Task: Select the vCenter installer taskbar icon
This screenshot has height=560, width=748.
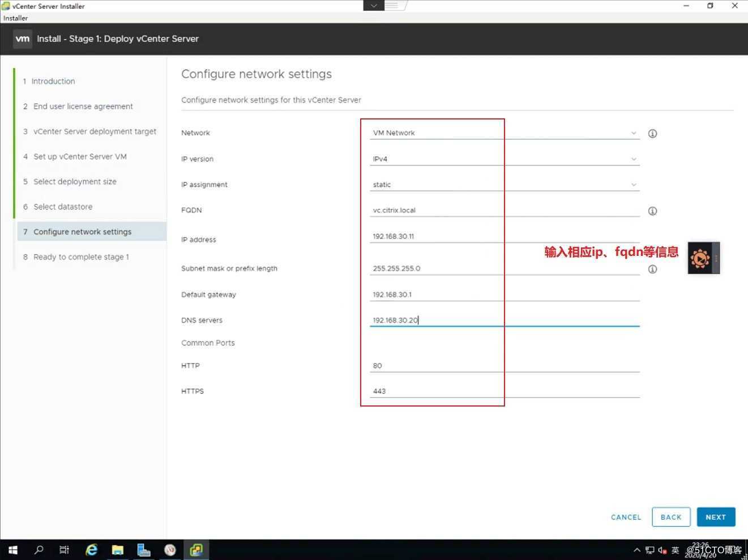Action: pos(196,550)
